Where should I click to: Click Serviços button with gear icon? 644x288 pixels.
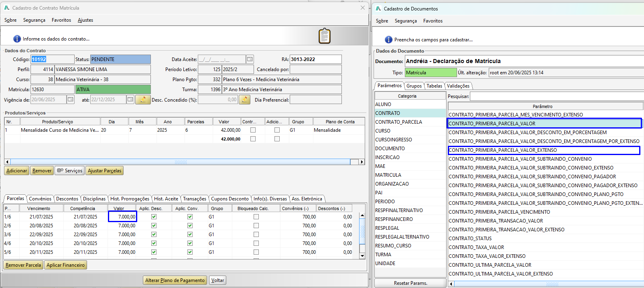pos(69,171)
